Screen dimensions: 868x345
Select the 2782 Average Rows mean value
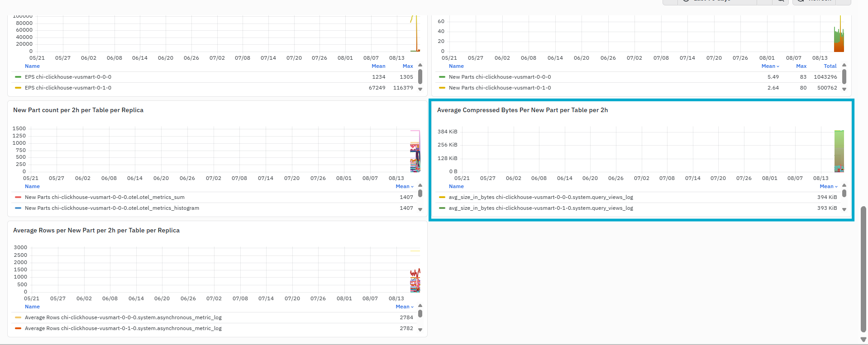(x=406, y=328)
